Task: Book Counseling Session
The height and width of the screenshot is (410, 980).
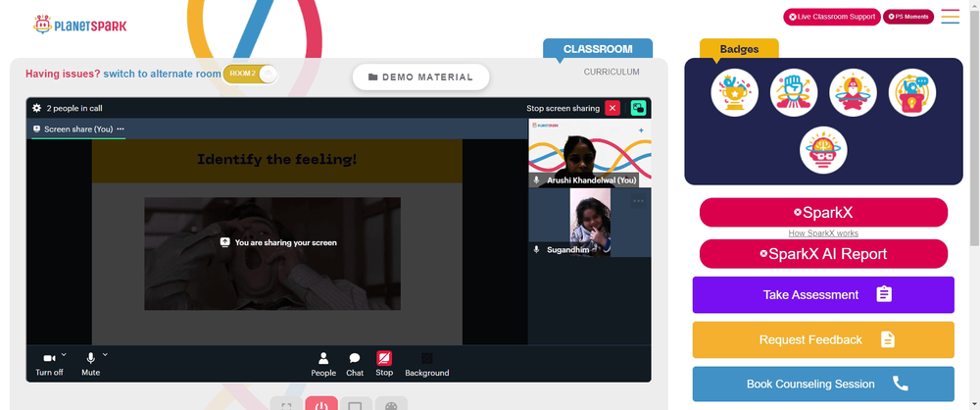Action: point(823,384)
